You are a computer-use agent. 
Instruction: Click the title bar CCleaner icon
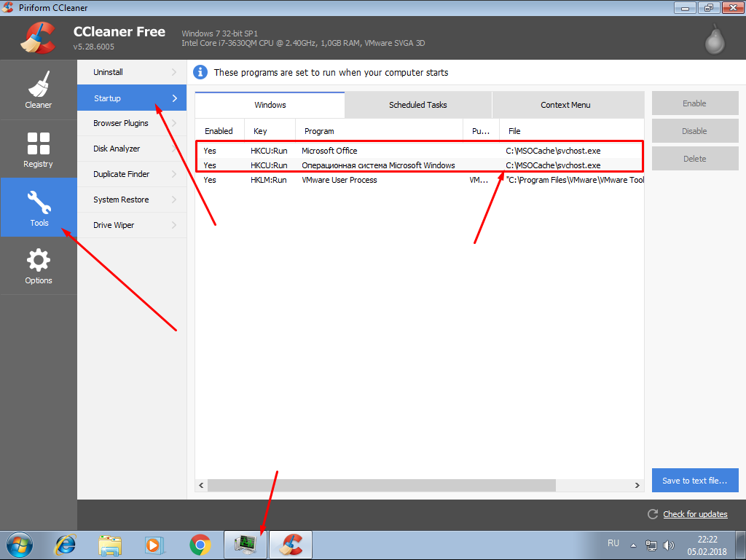tap(8, 7)
